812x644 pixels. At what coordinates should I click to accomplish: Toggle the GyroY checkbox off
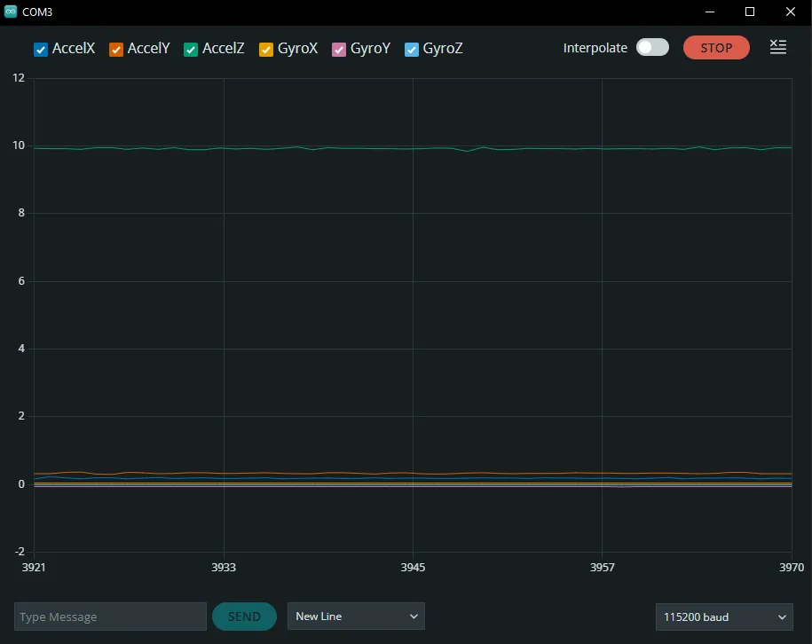339,50
